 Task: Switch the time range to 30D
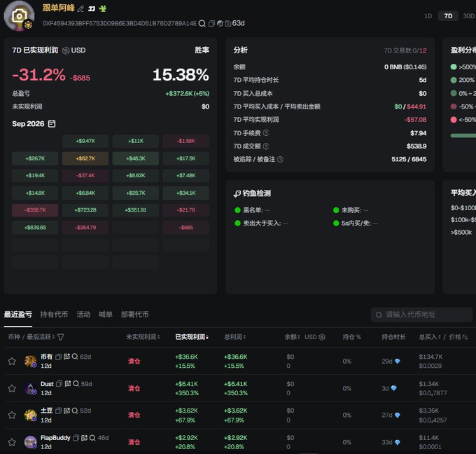pyautogui.click(x=468, y=16)
